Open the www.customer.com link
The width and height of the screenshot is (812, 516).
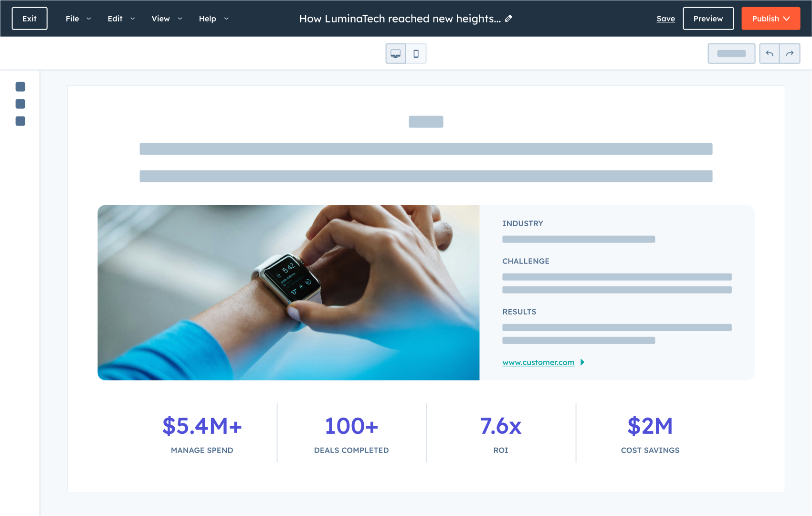[x=538, y=362]
